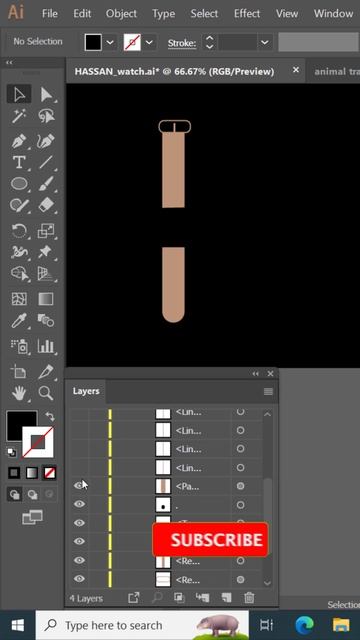The height and width of the screenshot is (640, 360).
Task: Enable Draw Behind mode
Action: pos(32,495)
